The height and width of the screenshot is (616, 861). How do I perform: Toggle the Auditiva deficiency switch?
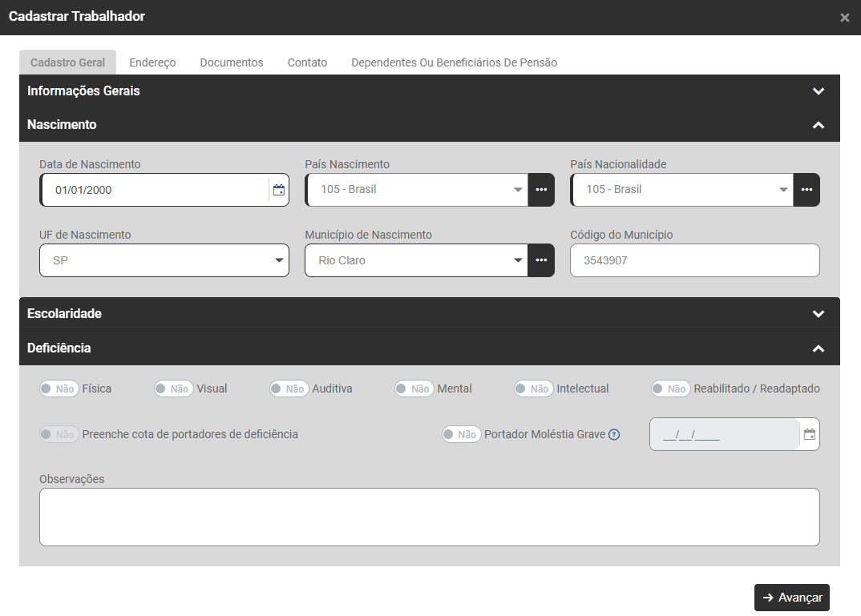(x=289, y=389)
